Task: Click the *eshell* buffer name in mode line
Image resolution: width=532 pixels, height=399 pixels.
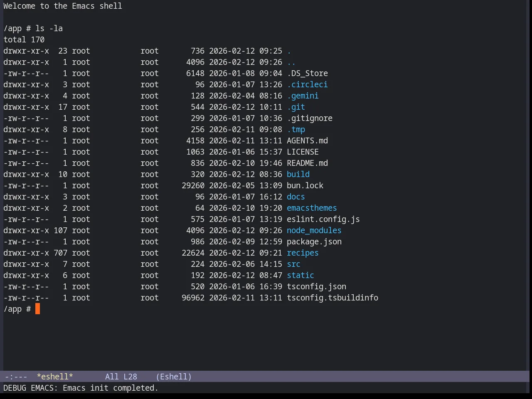Action: (x=55, y=377)
